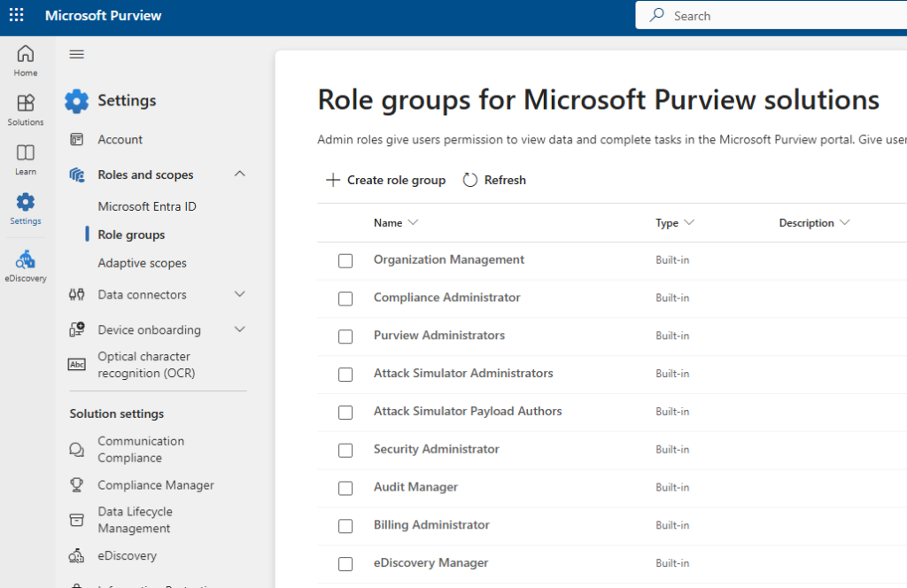Open the eDiscovery Manager role group

(x=431, y=562)
